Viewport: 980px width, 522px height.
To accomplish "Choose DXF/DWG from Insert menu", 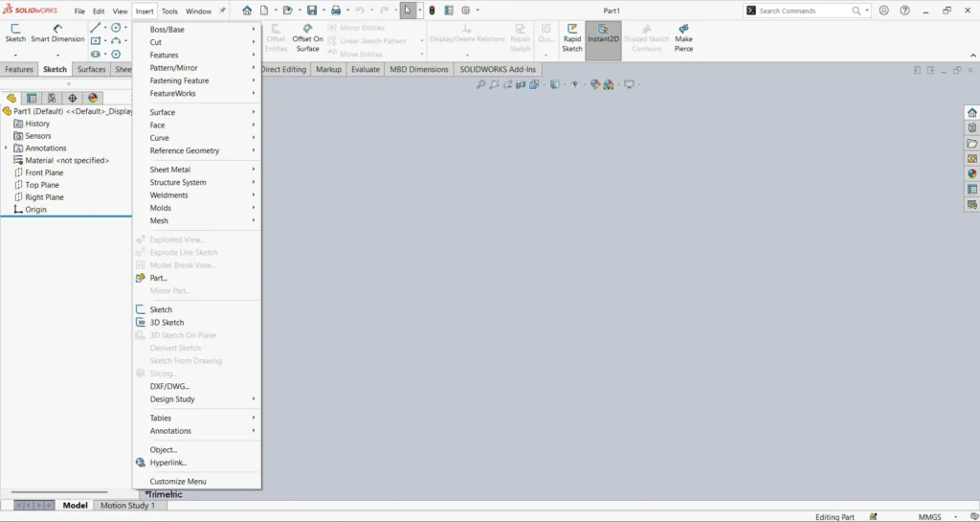I will point(197,386).
